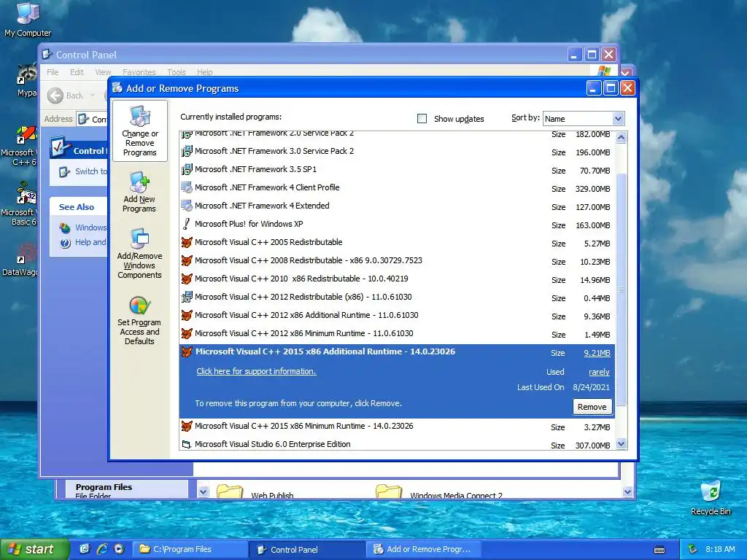Click Visual C++ 2005 Redistributable icon

187,242
